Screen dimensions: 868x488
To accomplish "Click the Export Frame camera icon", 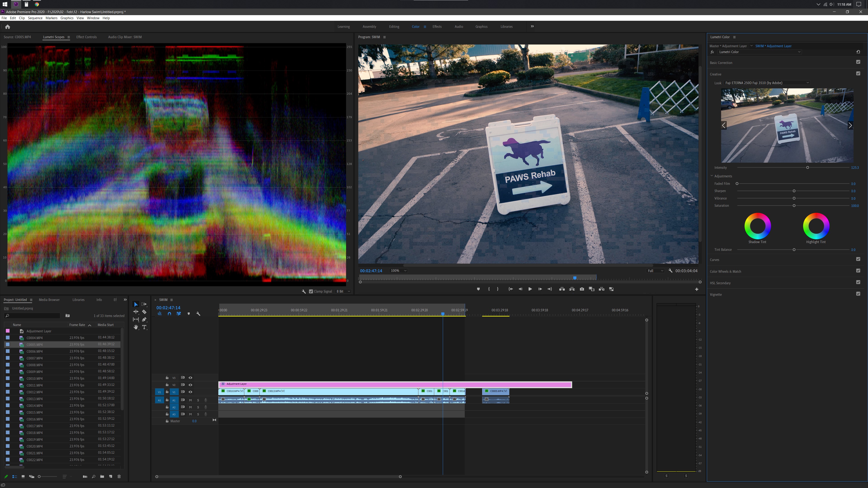I will tap(582, 289).
